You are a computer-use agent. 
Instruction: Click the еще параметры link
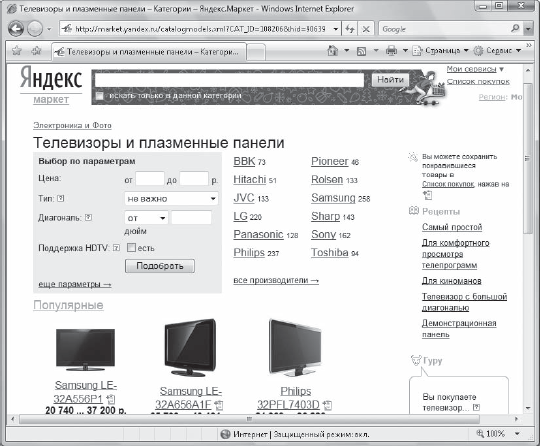(x=75, y=284)
